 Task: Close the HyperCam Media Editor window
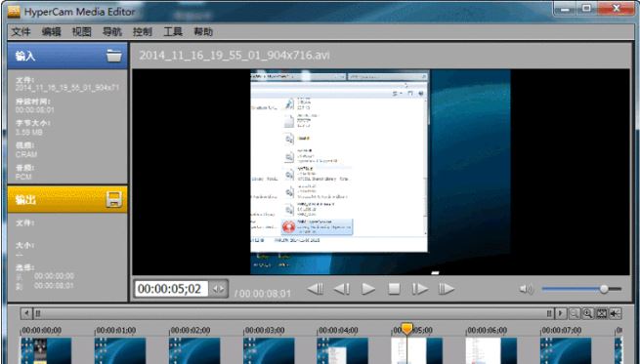617,8
